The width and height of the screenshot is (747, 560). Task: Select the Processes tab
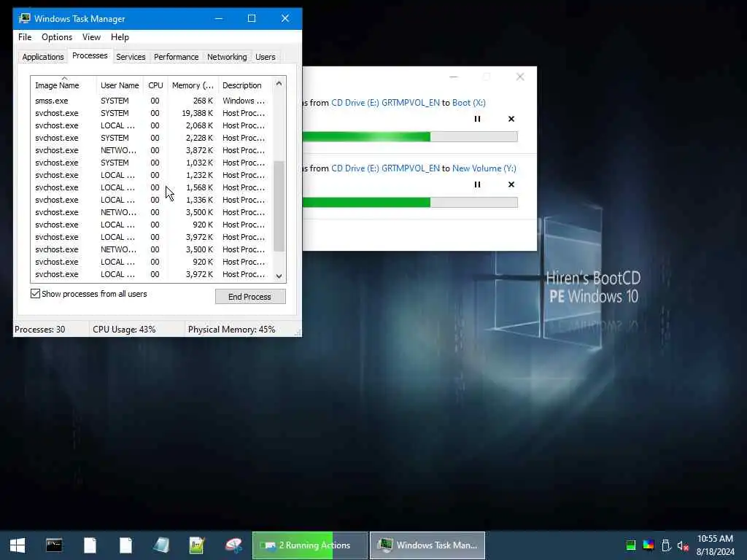pos(90,55)
